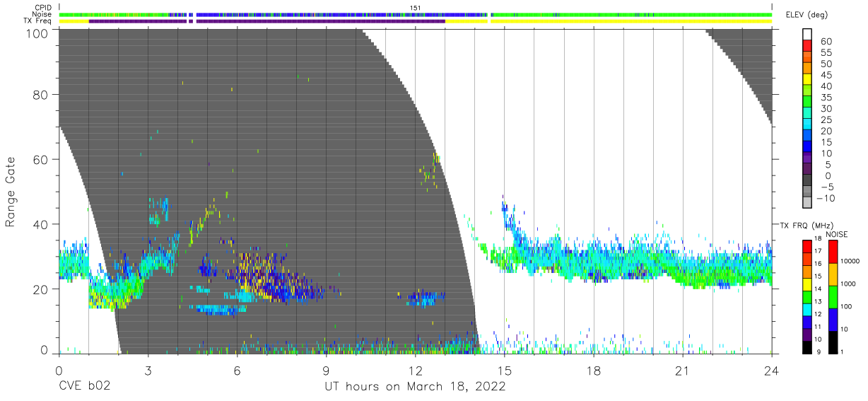Click the '12' tick on the UT hours axis
This screenshot has height=401, width=868.
tap(415, 370)
